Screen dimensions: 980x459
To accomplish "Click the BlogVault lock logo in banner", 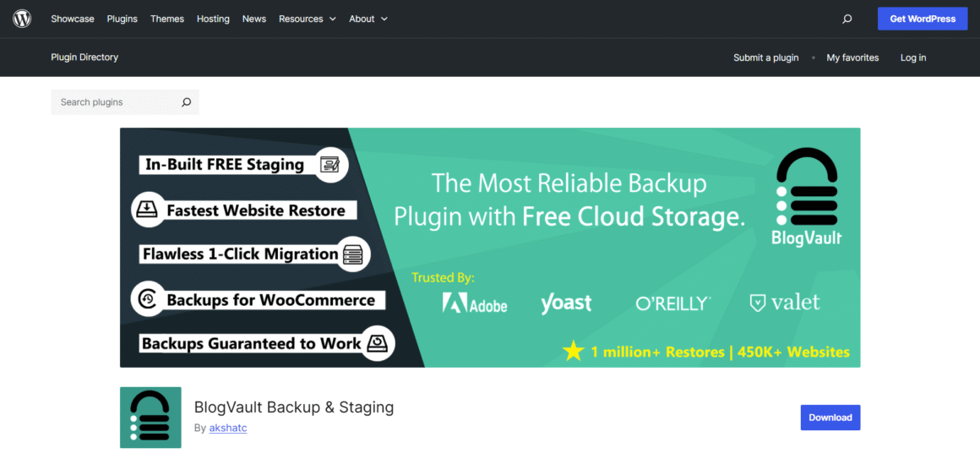I will [806, 196].
